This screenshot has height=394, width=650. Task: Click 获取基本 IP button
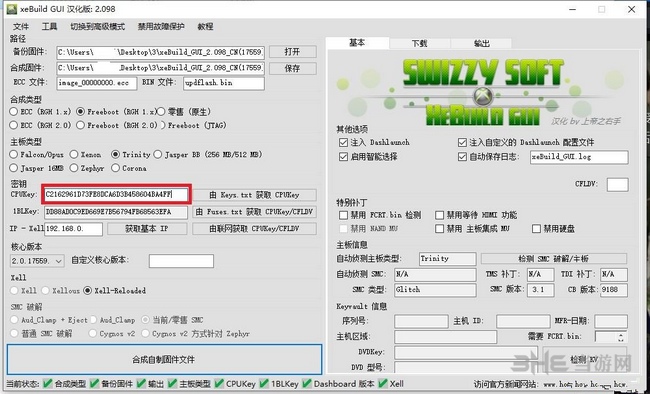click(x=147, y=229)
